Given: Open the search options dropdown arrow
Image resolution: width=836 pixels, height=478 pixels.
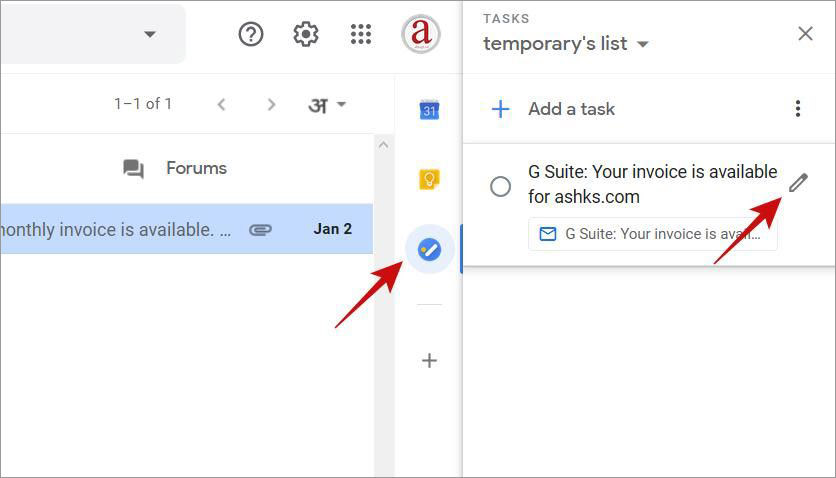Looking at the screenshot, I should [x=150, y=35].
